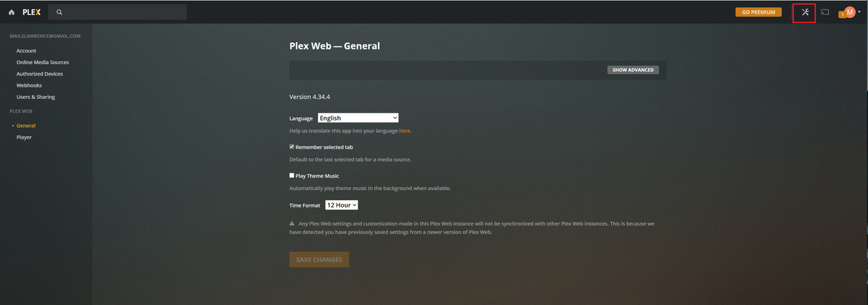Select General under Plex Web
The width and height of the screenshot is (868, 305).
26,126
